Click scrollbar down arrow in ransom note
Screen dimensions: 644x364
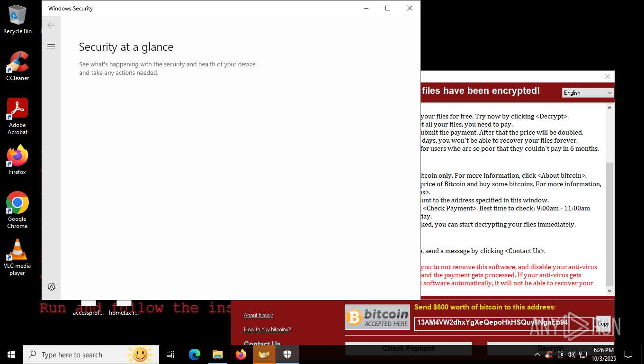click(x=610, y=291)
